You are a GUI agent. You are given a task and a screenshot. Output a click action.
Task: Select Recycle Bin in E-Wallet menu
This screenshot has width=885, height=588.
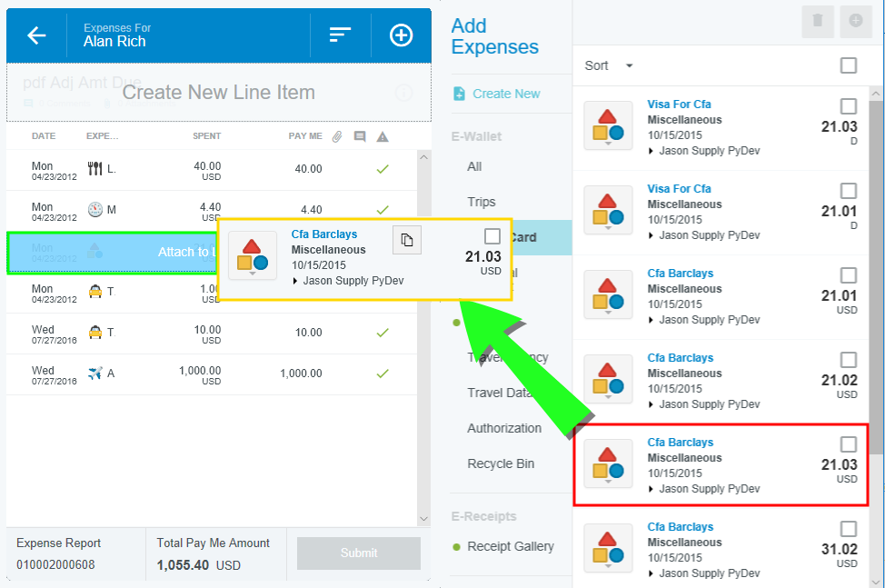(501, 463)
